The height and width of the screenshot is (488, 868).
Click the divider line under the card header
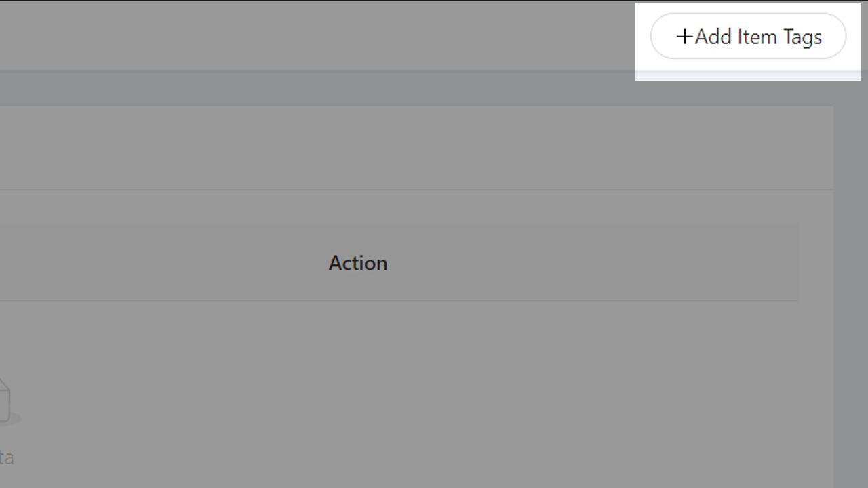point(416,190)
